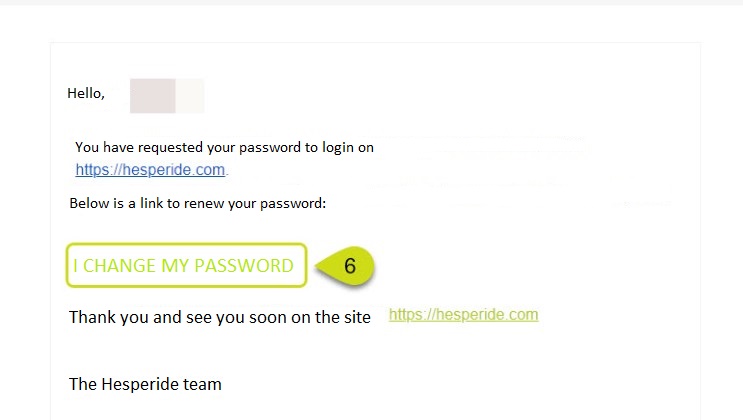The image size is (743, 420).
Task: Click 'Below is a link to renew' text
Action: pos(198,203)
